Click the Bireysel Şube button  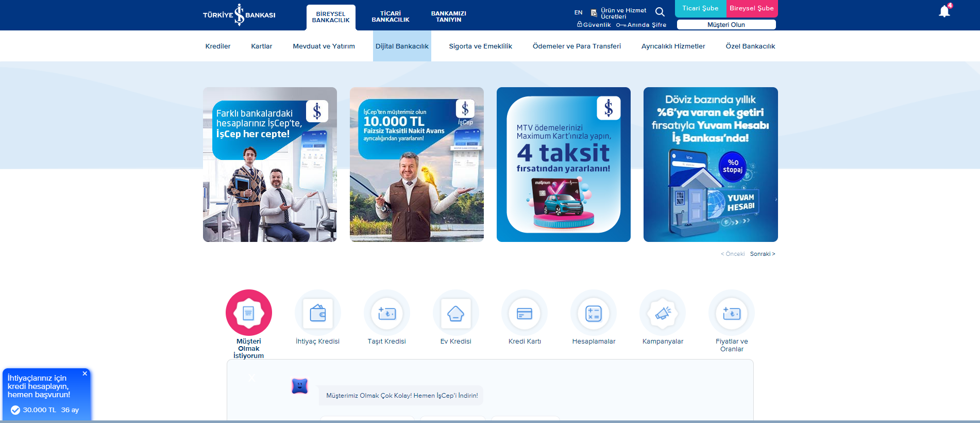pyautogui.click(x=752, y=8)
